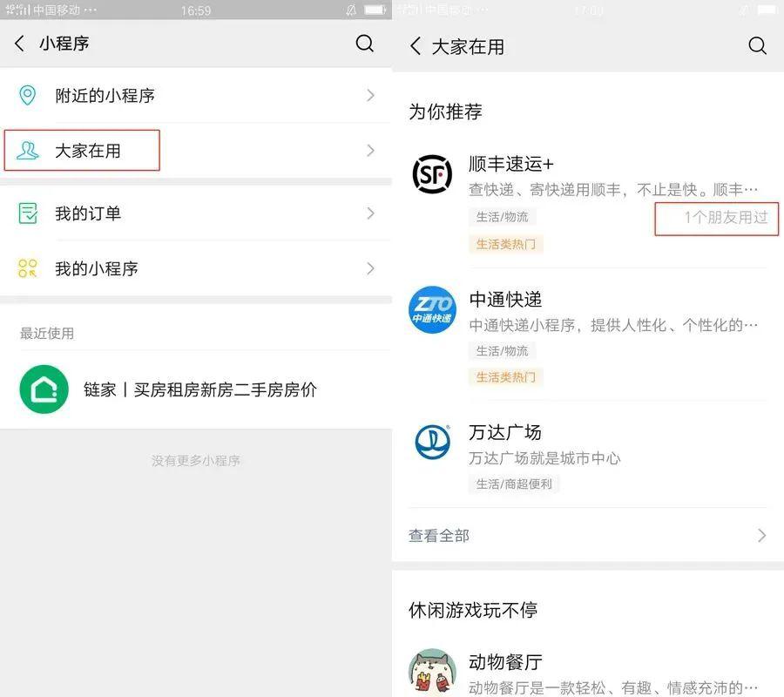Go back from the 小程序 screen

click(x=19, y=44)
